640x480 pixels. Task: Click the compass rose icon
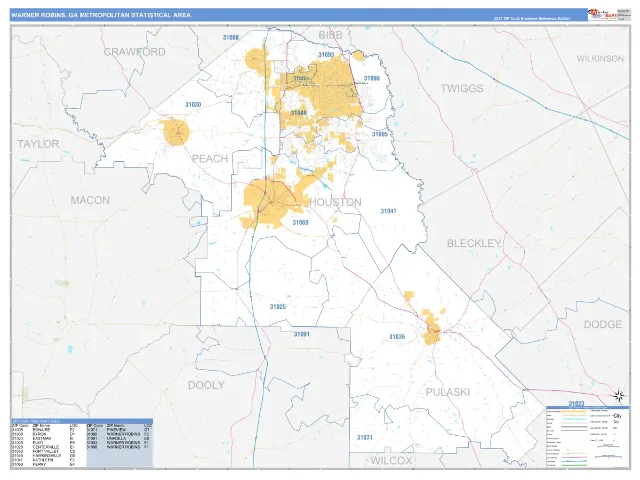pos(619,396)
